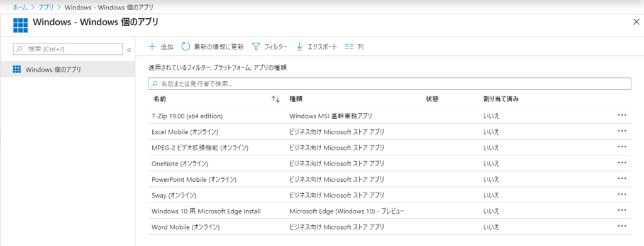Open the 列 columns icon
644x246 pixels.
point(349,47)
